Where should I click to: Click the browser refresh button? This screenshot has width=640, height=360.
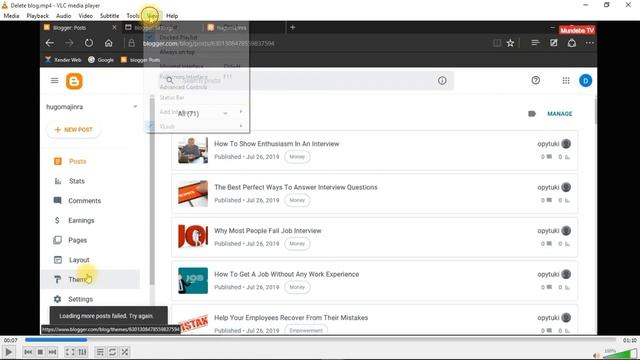click(x=89, y=43)
